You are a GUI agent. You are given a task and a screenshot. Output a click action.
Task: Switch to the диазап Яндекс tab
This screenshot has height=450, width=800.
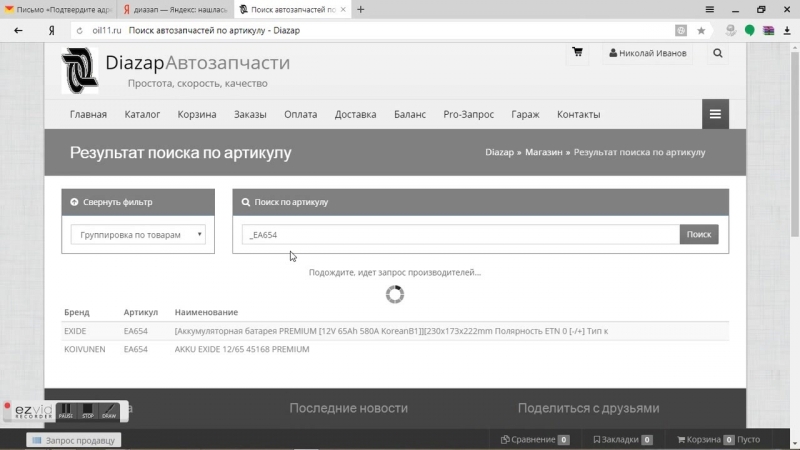click(x=176, y=9)
